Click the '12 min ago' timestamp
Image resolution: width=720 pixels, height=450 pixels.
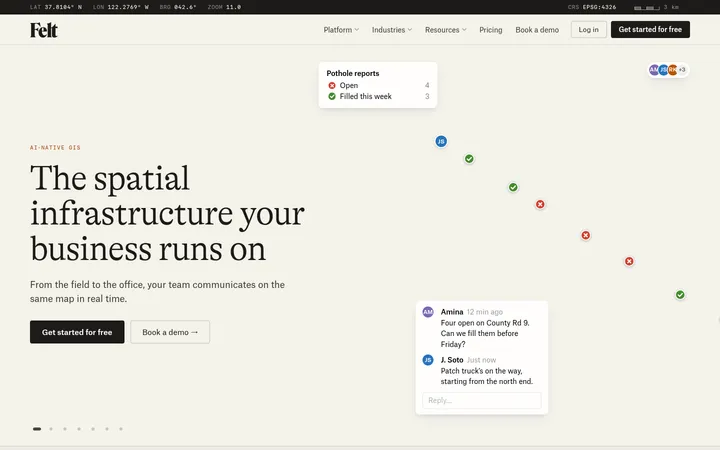485,312
